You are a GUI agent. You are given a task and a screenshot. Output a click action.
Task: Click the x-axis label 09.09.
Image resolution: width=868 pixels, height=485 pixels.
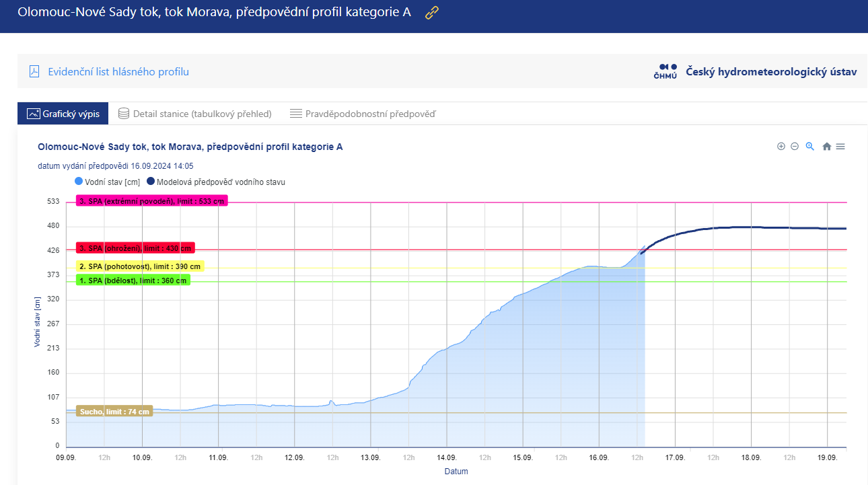66,457
